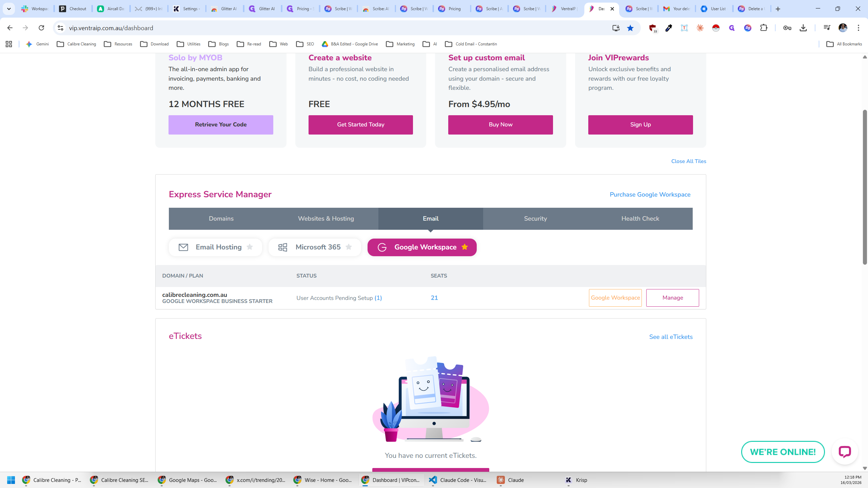This screenshot has width=868, height=488.
Task: Reload the page with refresh icon
Action: point(41,28)
